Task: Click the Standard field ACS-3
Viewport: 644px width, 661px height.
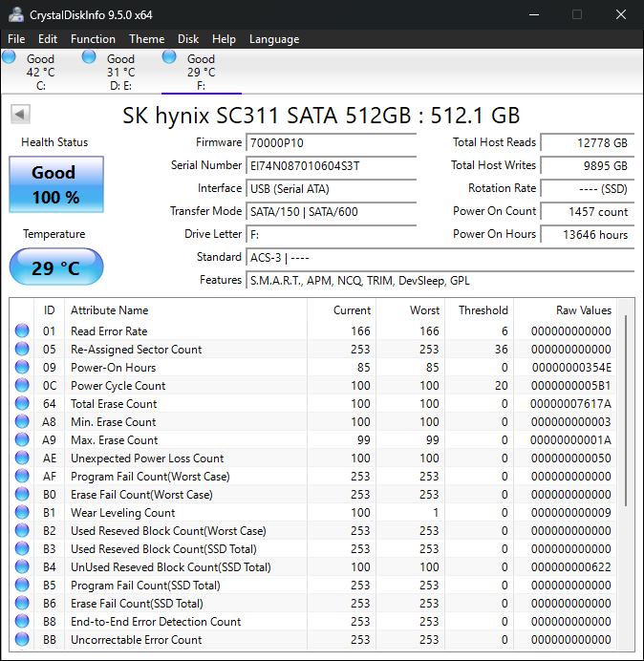Action: pyautogui.click(x=440, y=257)
